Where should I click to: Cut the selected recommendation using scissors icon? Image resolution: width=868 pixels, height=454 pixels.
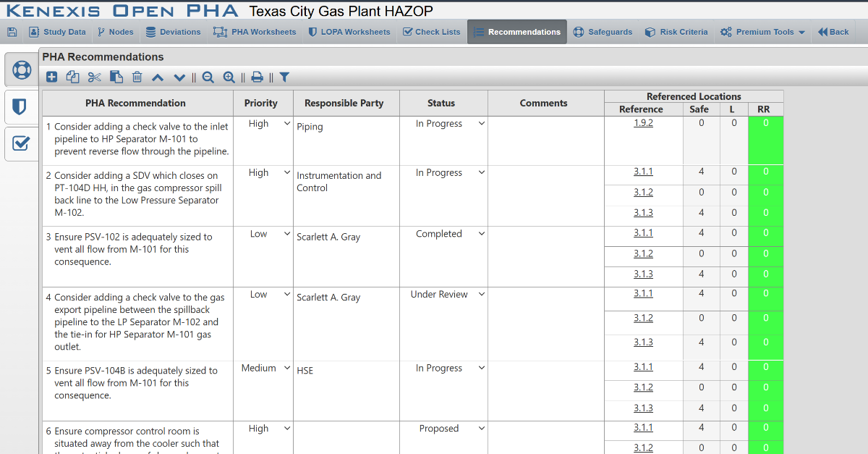coord(93,77)
